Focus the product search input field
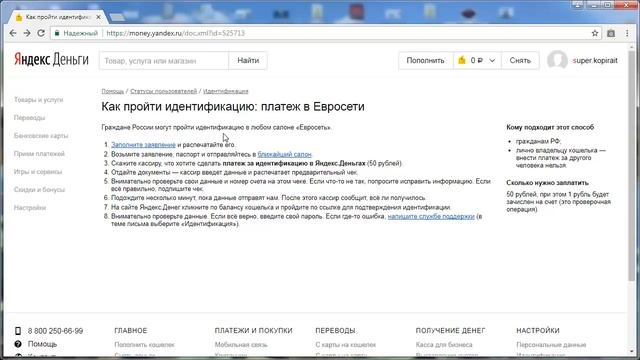Viewport: 640px width, 360px height. [164, 60]
